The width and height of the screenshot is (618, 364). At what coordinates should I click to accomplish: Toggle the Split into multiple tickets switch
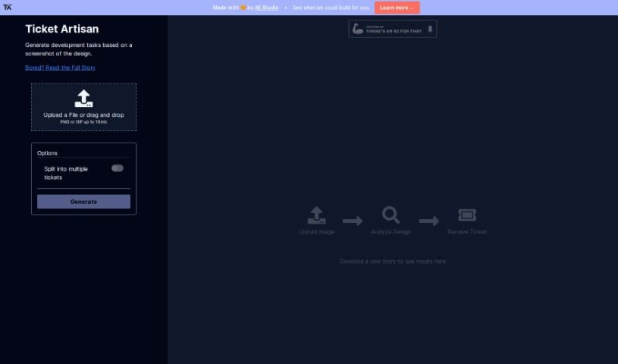pyautogui.click(x=118, y=168)
